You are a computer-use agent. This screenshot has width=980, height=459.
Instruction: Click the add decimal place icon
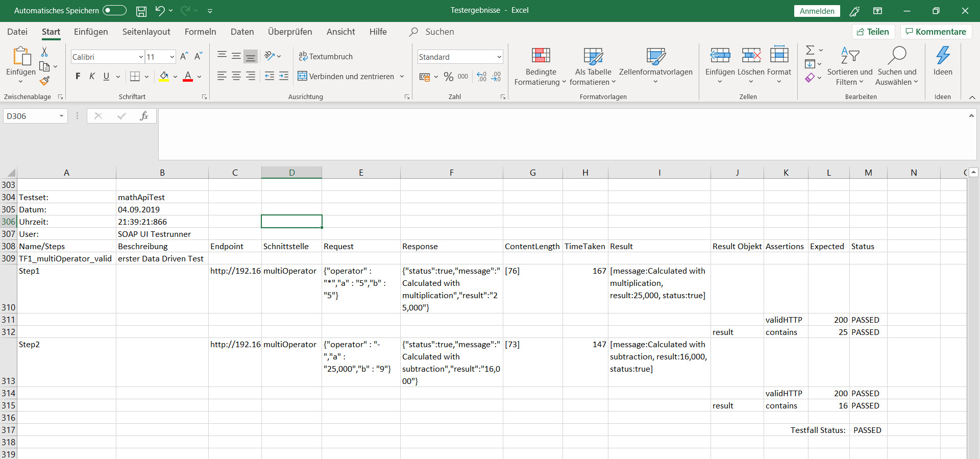[482, 77]
